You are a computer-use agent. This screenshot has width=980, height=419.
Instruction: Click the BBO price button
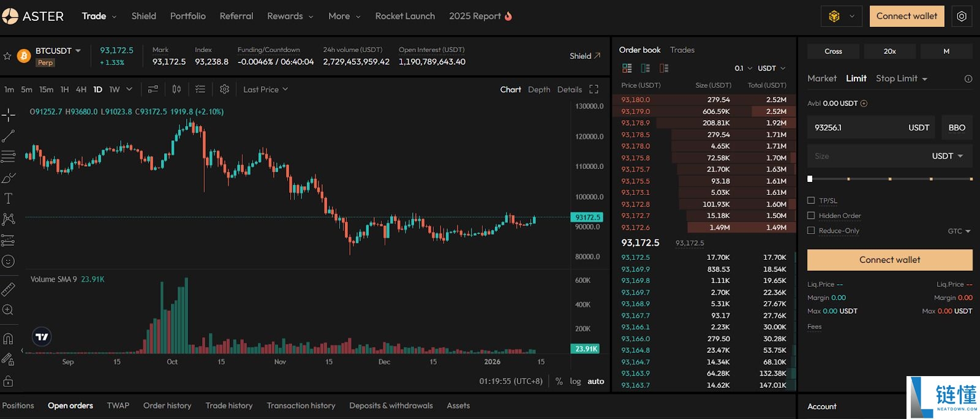click(x=956, y=127)
